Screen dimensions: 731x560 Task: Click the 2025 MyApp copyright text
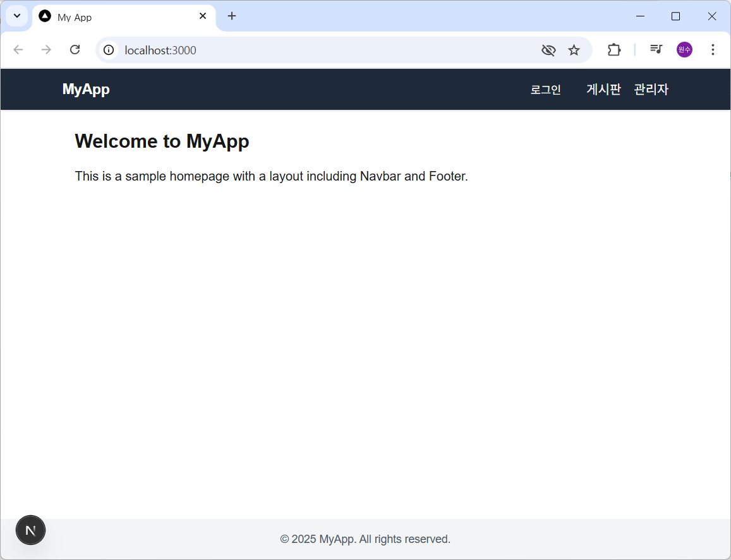coord(365,539)
